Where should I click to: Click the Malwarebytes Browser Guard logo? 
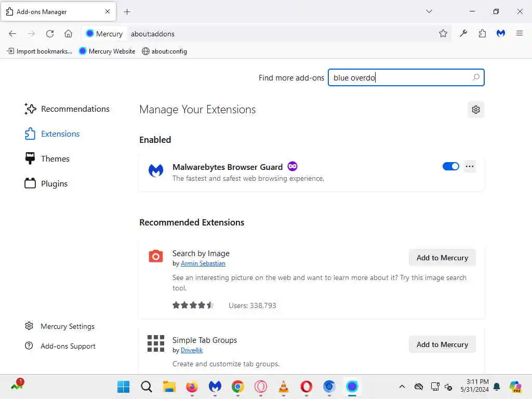click(x=156, y=170)
